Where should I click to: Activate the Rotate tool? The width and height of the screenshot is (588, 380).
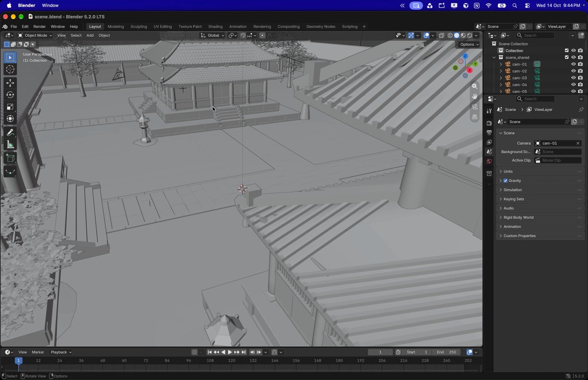pos(10,95)
